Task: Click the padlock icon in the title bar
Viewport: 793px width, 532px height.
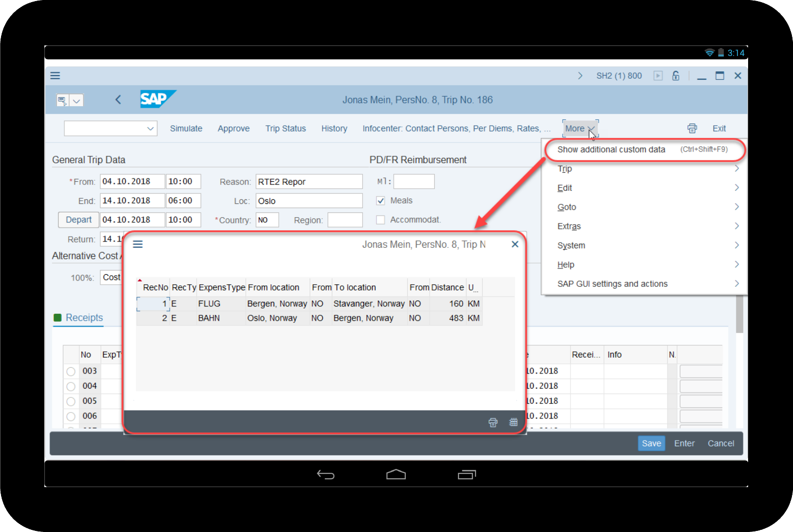Action: [x=676, y=76]
